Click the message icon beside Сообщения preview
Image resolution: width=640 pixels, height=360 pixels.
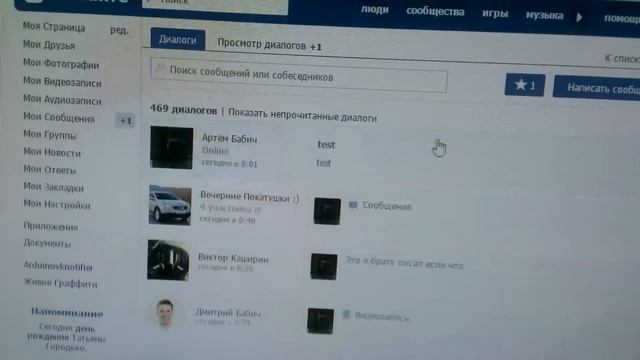point(353,205)
